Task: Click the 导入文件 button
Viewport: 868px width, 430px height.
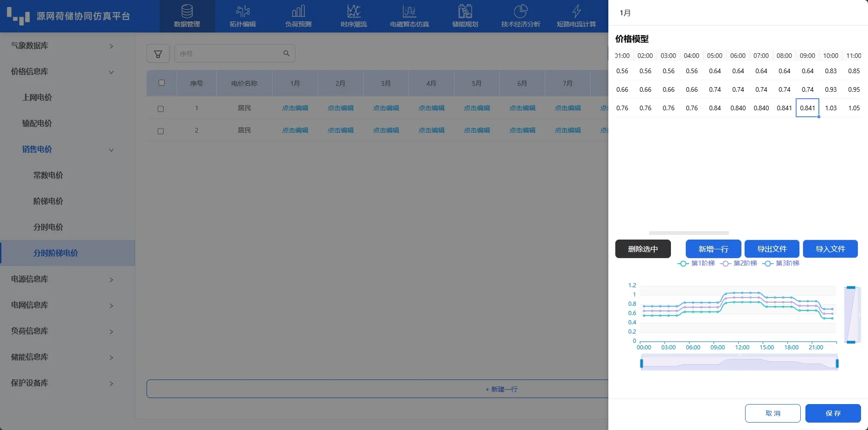Action: [x=830, y=249]
